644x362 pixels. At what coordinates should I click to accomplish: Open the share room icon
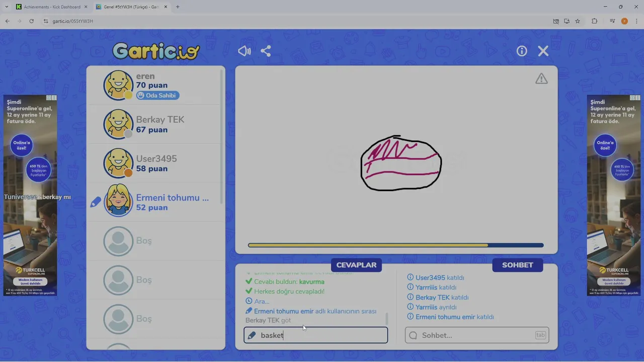266,51
